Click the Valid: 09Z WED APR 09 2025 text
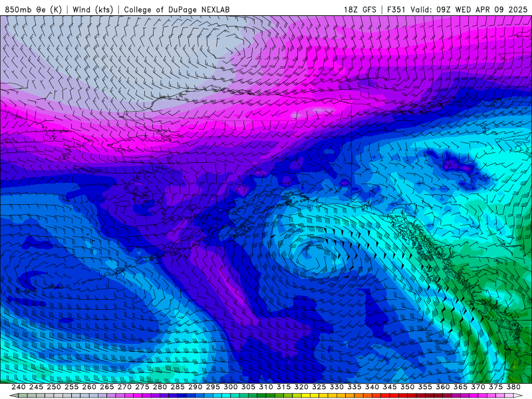 (469, 9)
